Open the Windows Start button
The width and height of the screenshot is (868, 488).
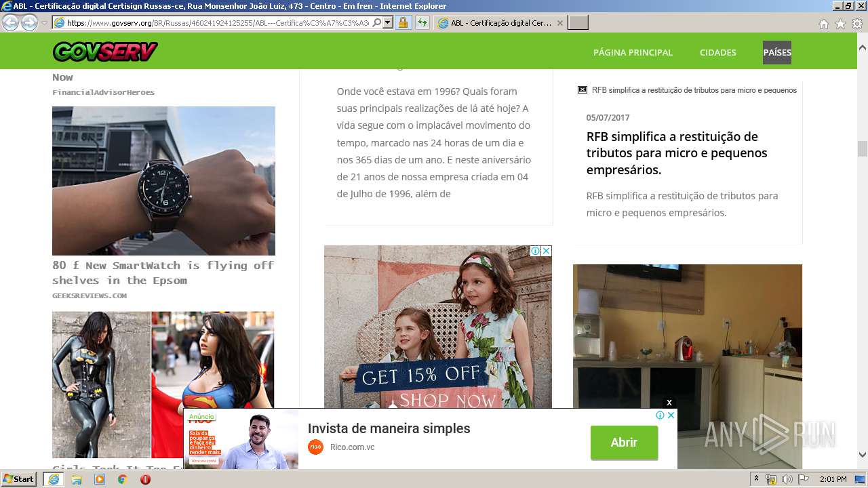coord(19,479)
